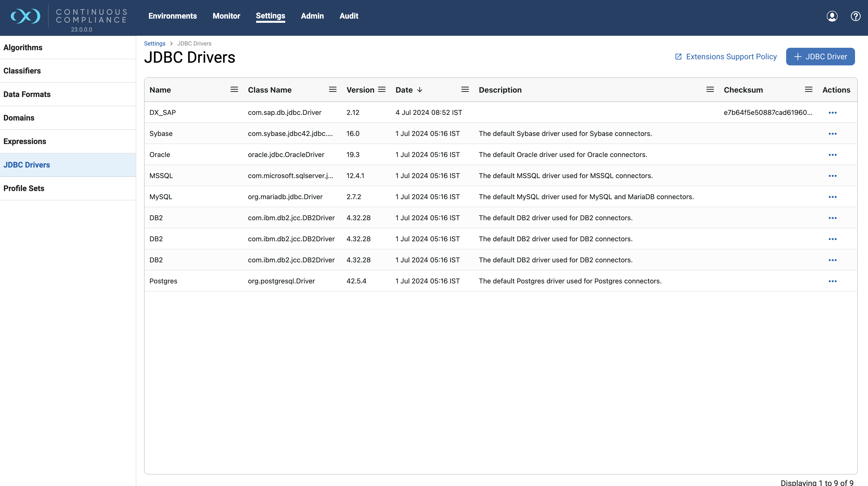Open the help question mark icon
868x486 pixels.
[x=856, y=16]
